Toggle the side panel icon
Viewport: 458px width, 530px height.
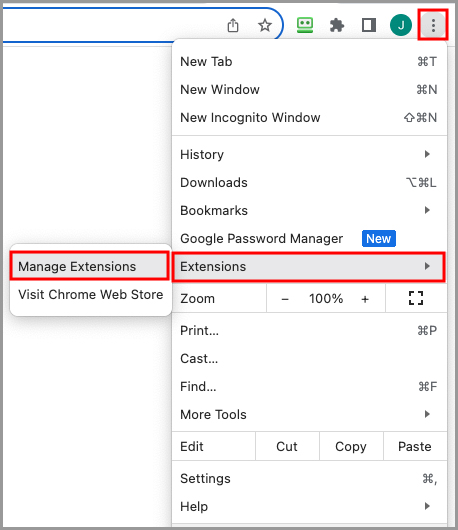click(x=369, y=25)
